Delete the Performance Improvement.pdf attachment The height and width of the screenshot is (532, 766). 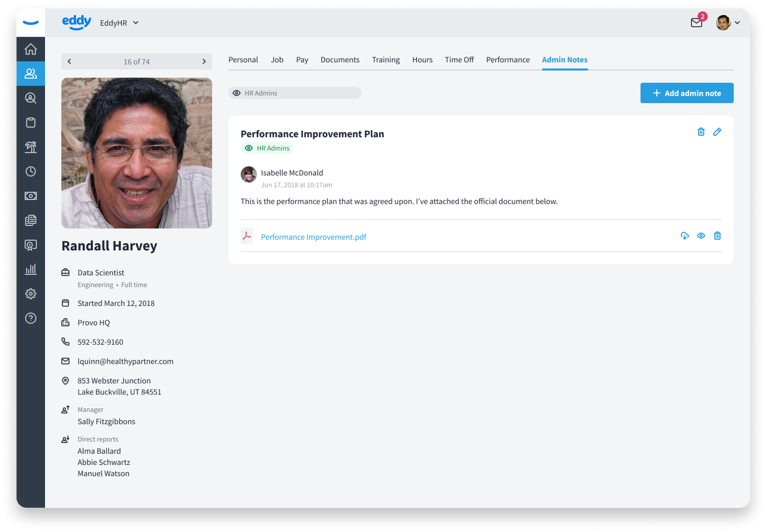(x=717, y=236)
